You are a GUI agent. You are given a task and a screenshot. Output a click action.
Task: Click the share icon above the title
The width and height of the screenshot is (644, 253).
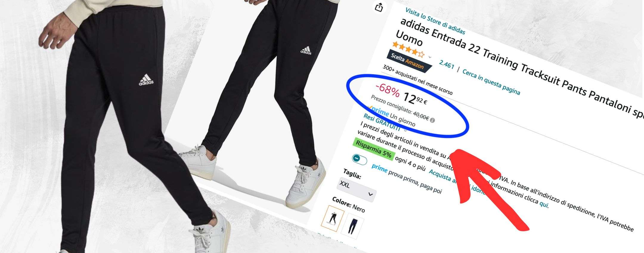pos(379,7)
